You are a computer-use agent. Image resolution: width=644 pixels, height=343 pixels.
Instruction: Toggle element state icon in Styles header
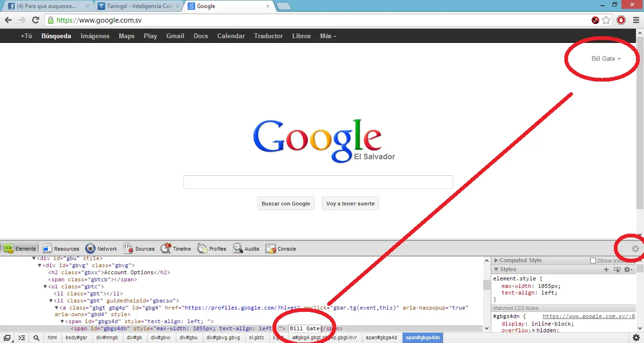pos(617,269)
